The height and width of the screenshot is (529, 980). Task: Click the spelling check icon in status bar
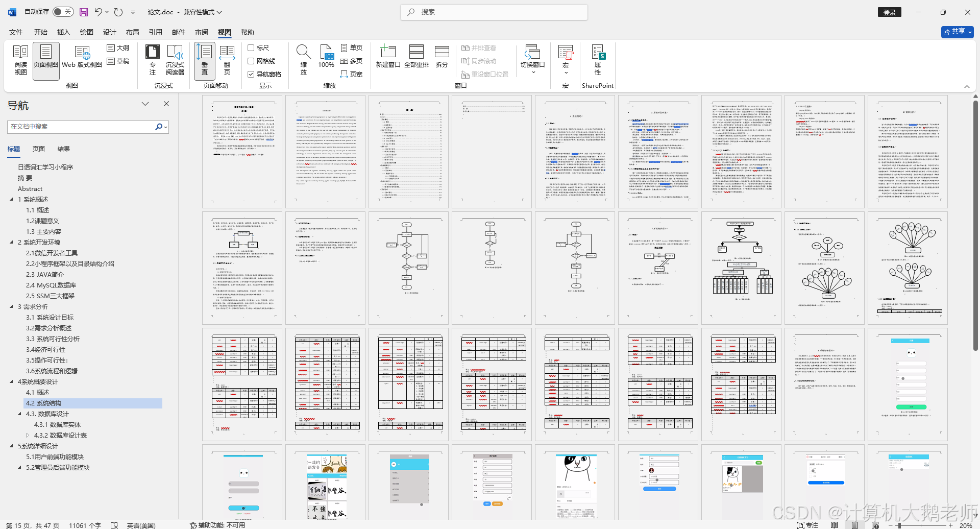114,525
